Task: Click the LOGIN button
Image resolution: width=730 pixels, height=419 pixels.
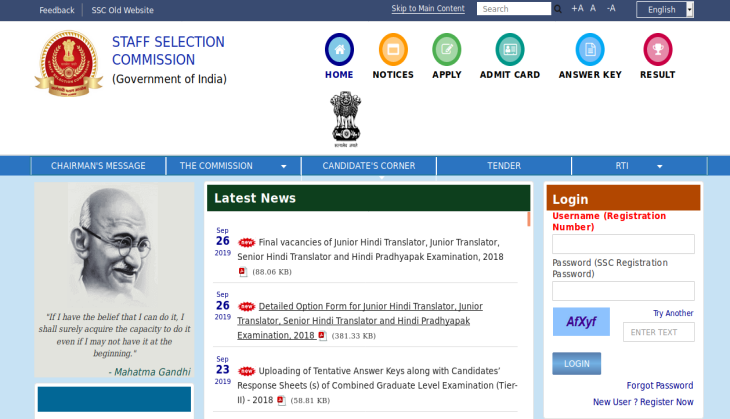Action: pyautogui.click(x=576, y=364)
